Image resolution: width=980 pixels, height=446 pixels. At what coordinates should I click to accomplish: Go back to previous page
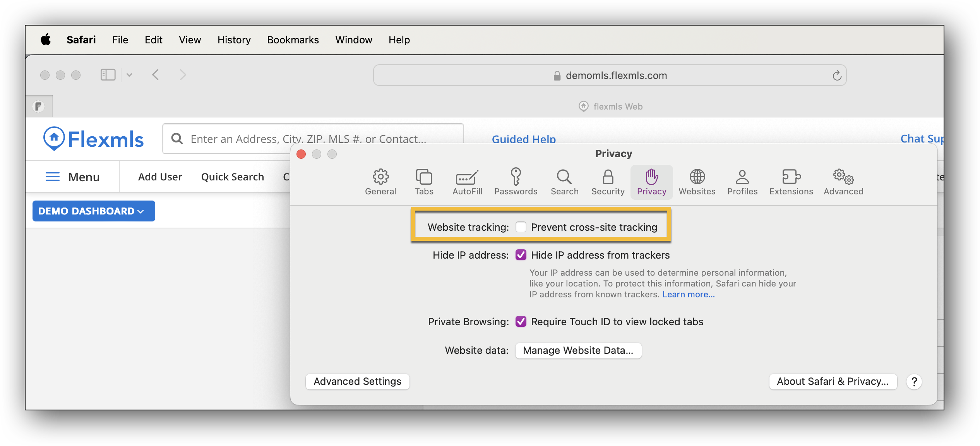[x=156, y=75]
